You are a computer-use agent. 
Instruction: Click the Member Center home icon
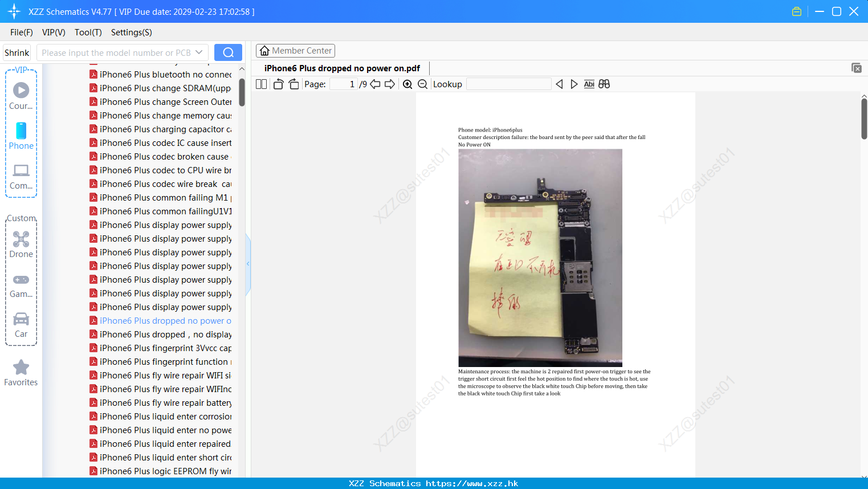pyautogui.click(x=264, y=51)
